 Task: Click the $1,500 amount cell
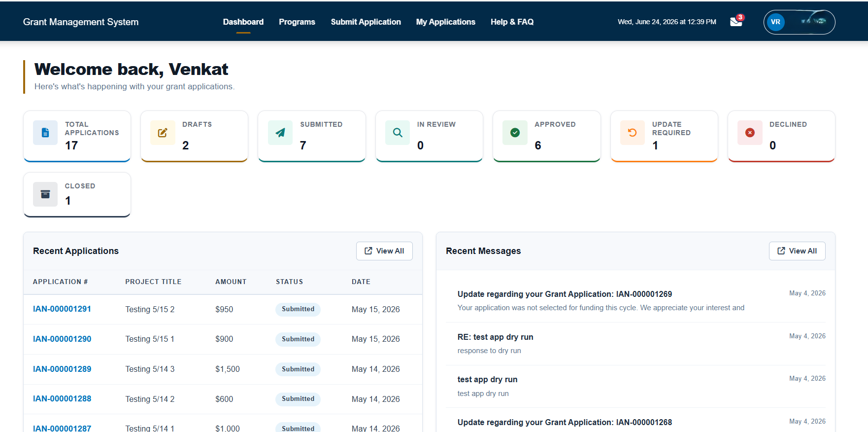(228, 369)
